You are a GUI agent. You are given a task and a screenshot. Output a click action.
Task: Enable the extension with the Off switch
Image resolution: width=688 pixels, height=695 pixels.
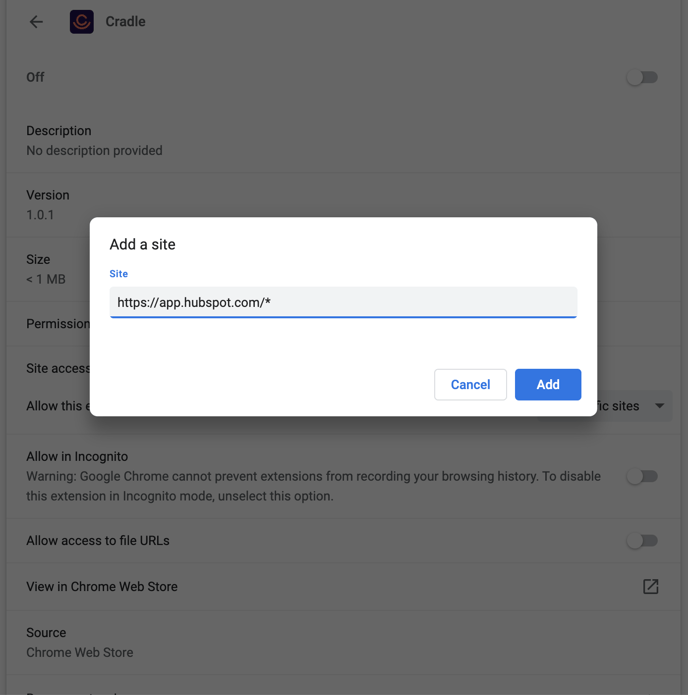coord(642,77)
